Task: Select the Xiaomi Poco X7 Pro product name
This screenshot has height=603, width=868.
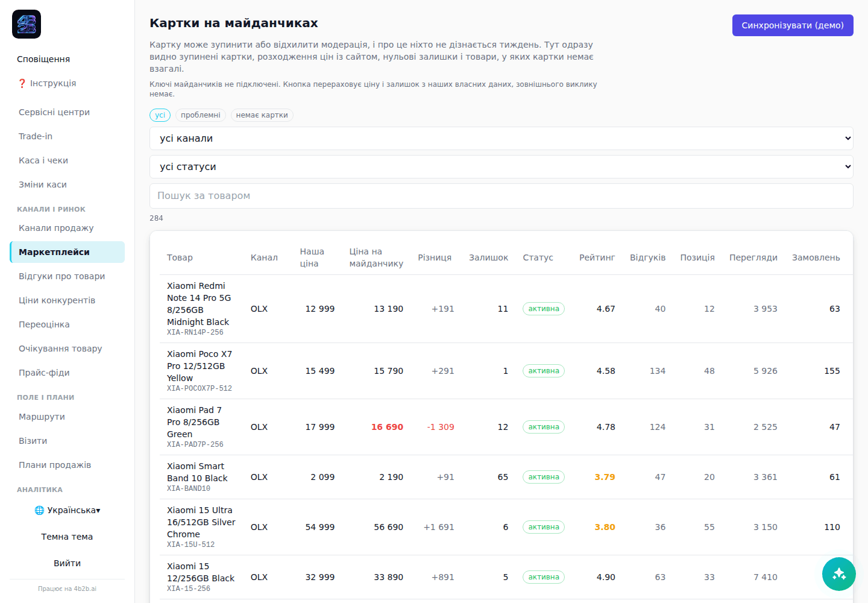Action: point(200,366)
